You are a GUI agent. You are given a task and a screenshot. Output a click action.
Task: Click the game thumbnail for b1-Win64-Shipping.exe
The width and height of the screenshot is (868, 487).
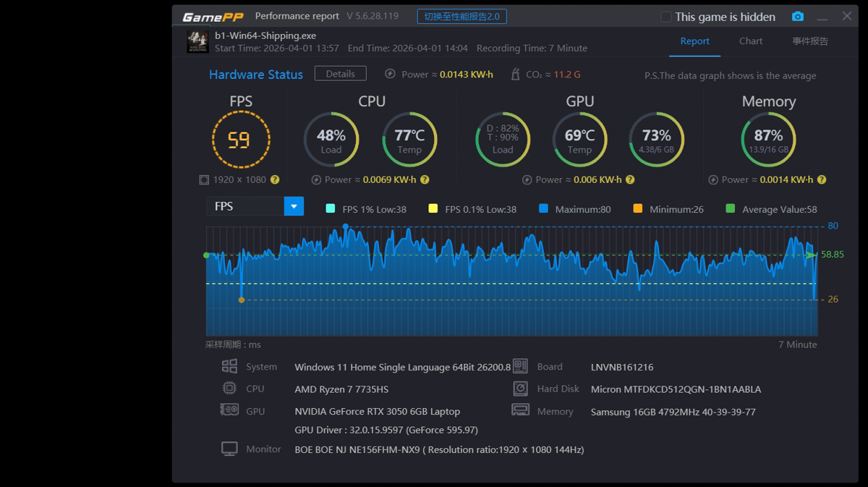click(x=197, y=41)
